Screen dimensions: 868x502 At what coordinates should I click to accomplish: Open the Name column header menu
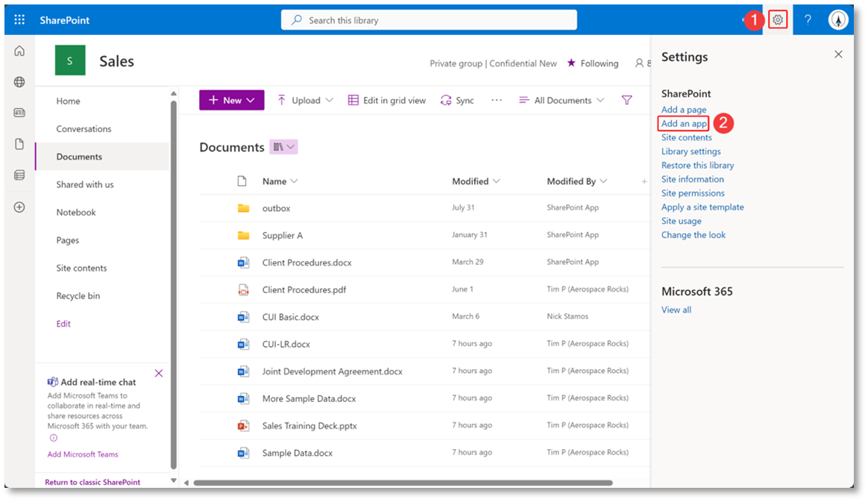click(x=280, y=181)
